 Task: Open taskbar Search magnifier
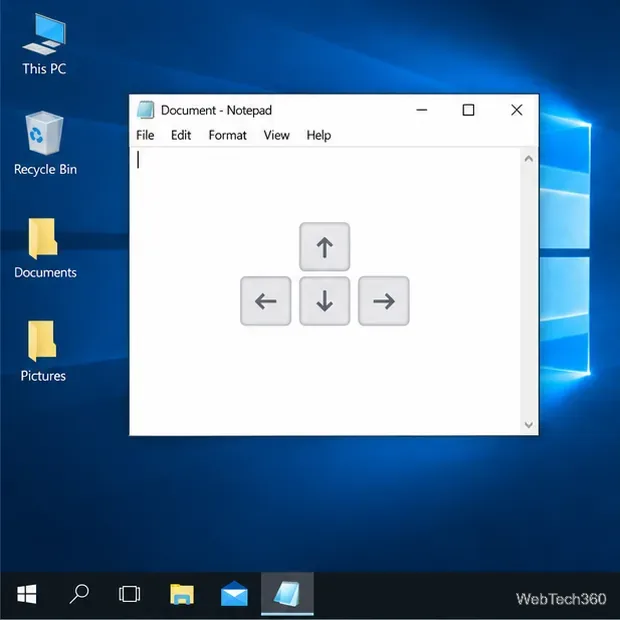point(79,594)
